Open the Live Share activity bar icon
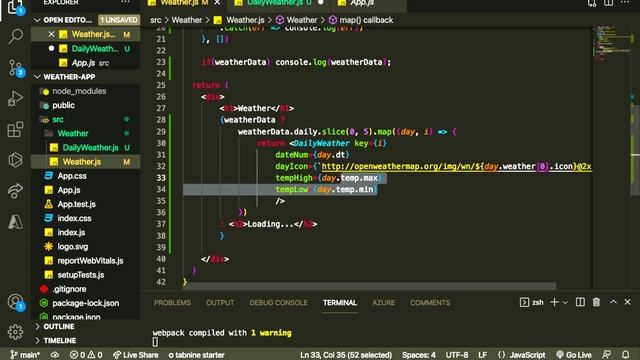Viewport: 640px width, 360px height. (16, 191)
